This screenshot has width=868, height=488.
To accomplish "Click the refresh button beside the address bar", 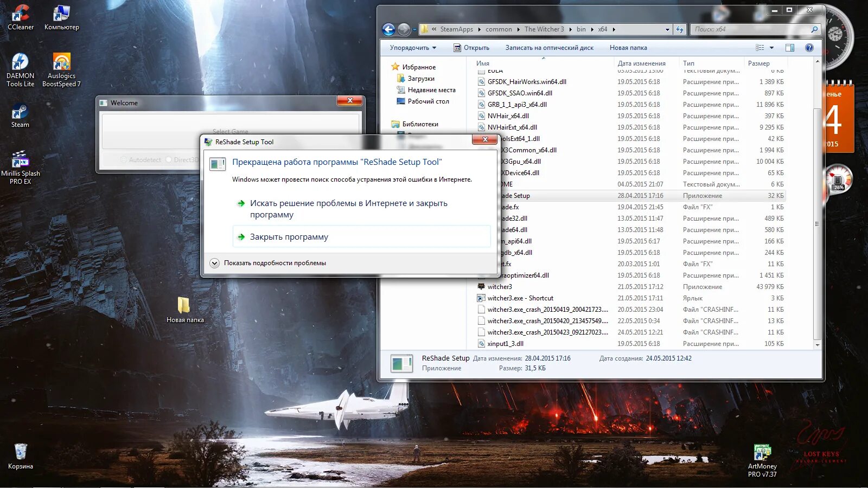I will pyautogui.click(x=680, y=29).
